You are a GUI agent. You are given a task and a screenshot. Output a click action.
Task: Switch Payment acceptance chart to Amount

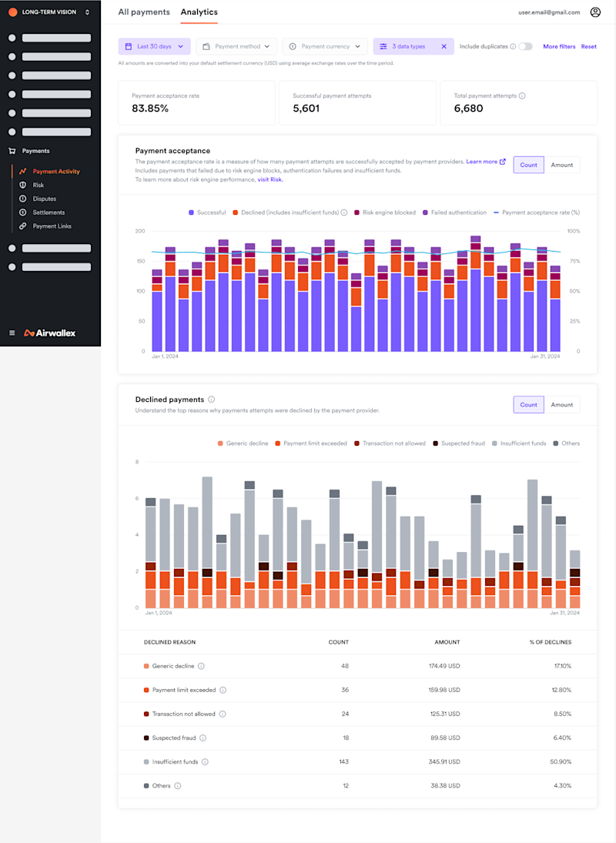[561, 165]
